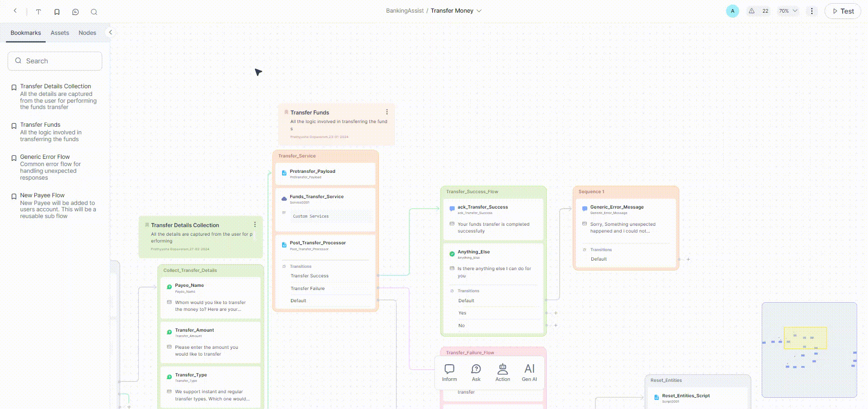
Task: Add an Inform node
Action: [x=449, y=373]
